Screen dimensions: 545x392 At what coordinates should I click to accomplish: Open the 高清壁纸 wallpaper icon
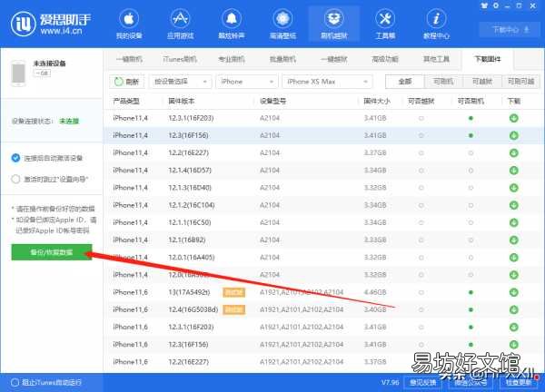pos(282,19)
